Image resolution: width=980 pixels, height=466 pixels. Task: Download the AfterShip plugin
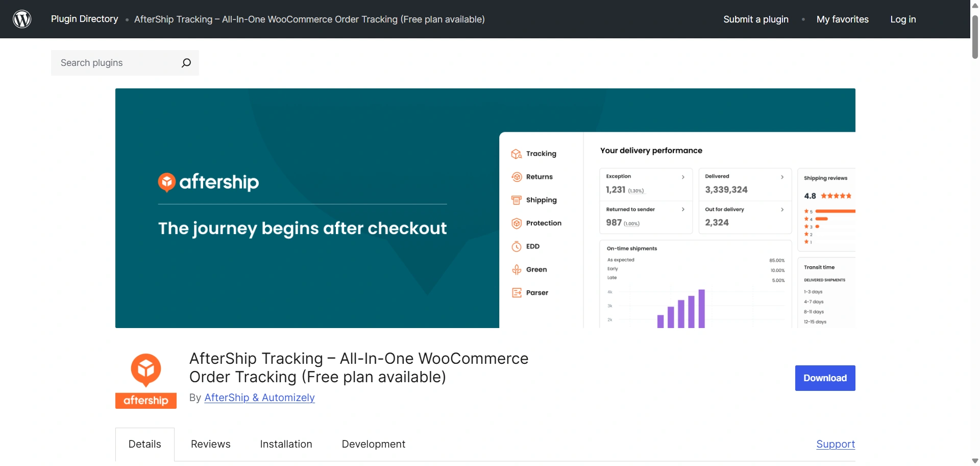[825, 378]
